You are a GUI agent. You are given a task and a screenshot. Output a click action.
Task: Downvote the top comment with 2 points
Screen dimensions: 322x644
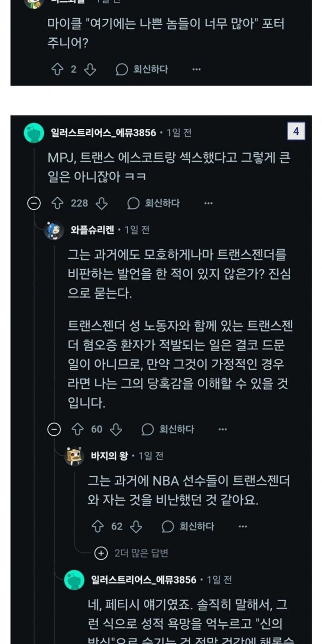(90, 69)
